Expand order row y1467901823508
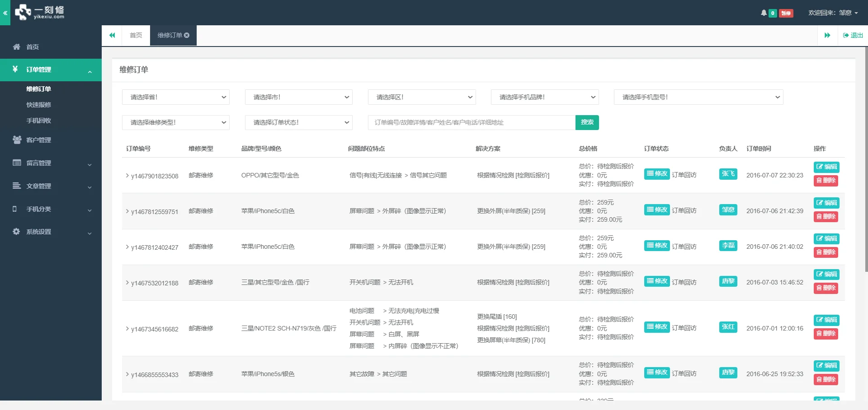The image size is (868, 410). click(127, 176)
